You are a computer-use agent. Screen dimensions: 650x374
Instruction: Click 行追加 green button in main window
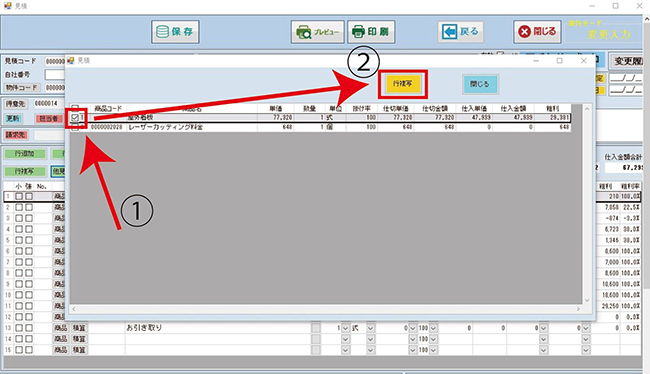25,154
